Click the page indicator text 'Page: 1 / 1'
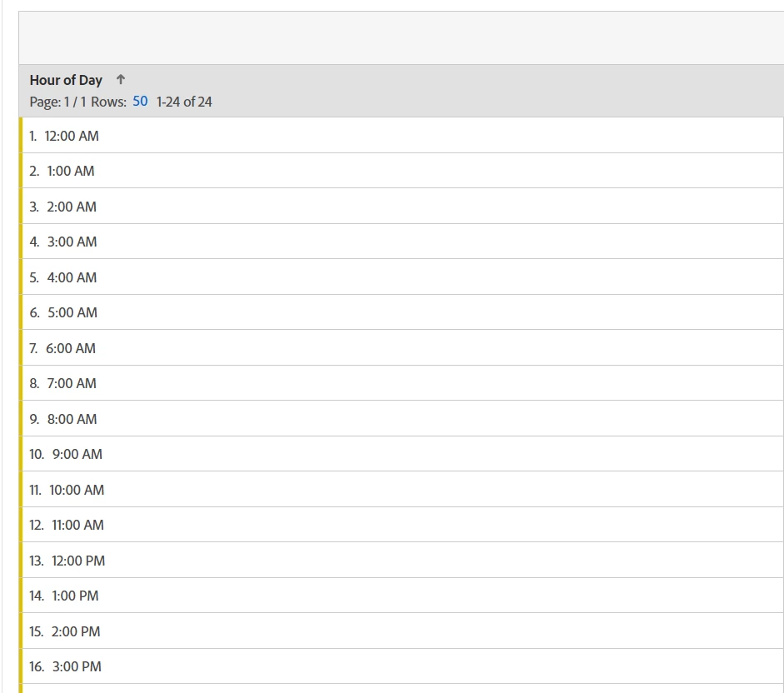 point(58,102)
